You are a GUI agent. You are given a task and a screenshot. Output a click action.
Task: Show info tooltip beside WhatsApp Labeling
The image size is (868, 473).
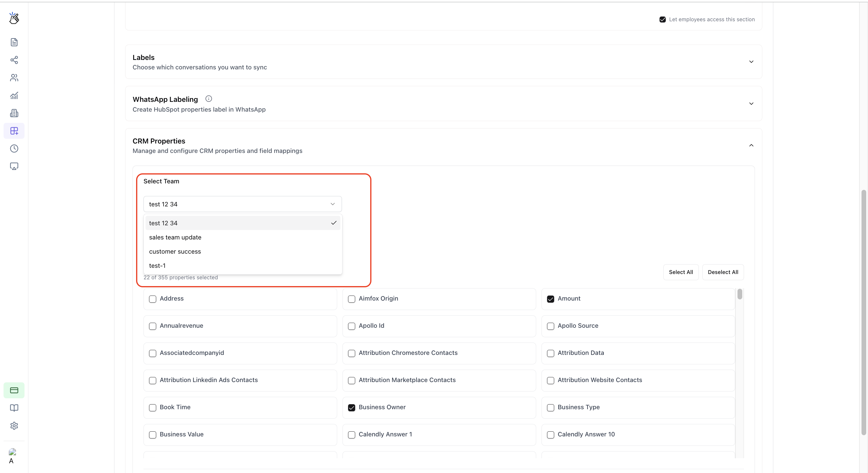(208, 98)
